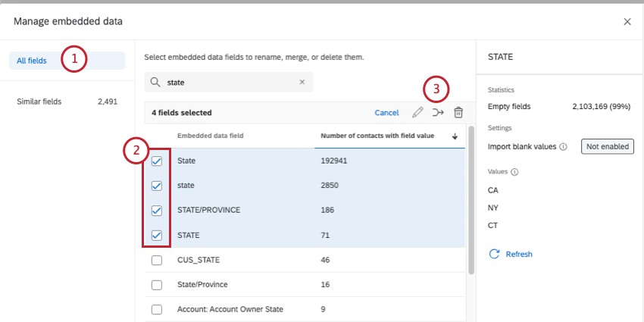Click the trash delete icon

tap(458, 113)
